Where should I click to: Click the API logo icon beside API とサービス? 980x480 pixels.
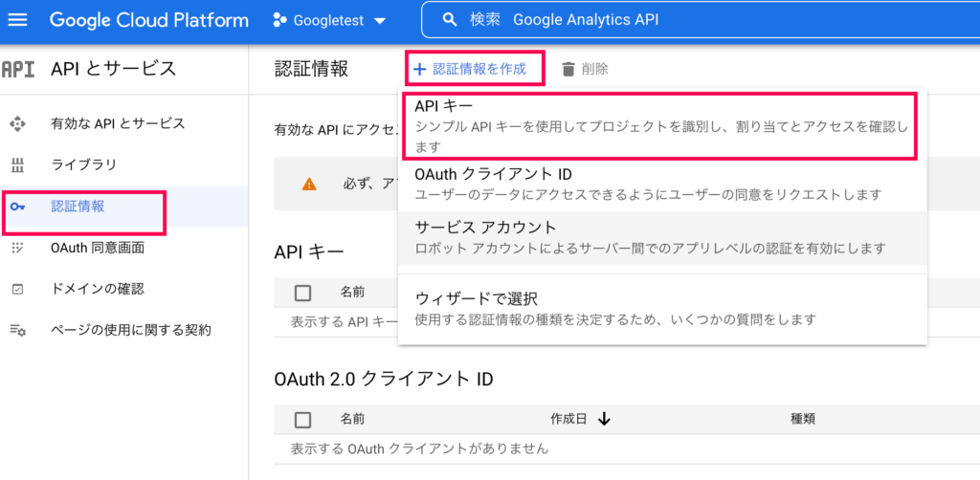point(18,69)
